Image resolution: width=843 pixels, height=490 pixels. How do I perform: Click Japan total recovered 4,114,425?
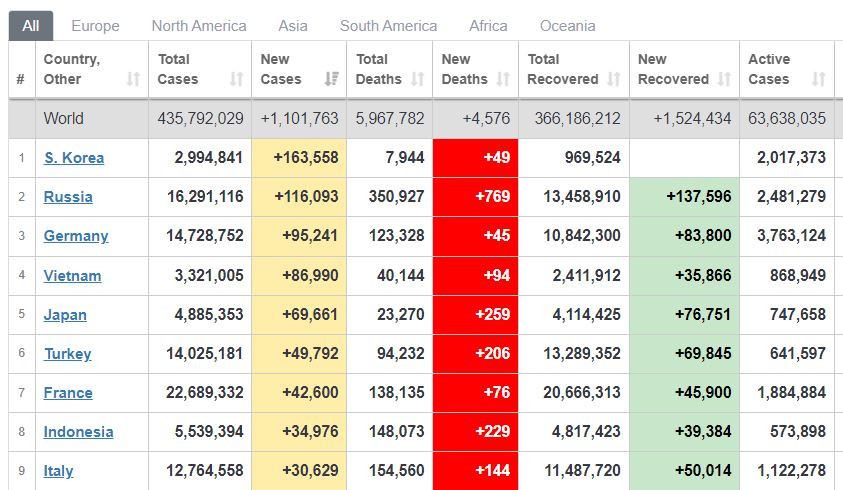coord(587,314)
